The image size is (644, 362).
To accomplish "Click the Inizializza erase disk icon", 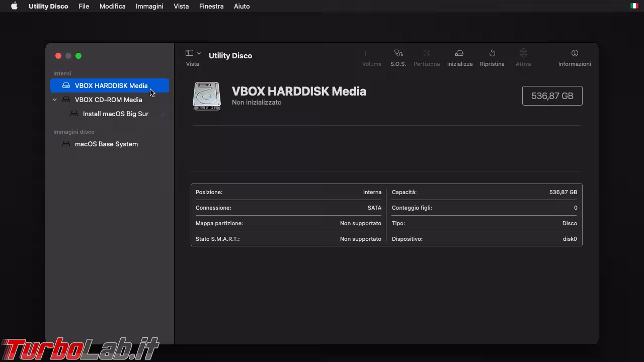I will tap(459, 53).
